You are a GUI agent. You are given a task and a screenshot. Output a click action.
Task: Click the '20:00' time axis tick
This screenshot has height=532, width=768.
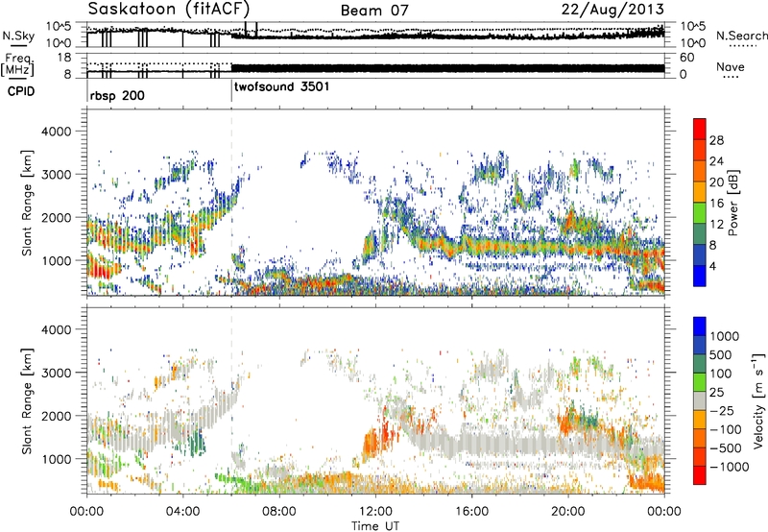tap(568, 512)
